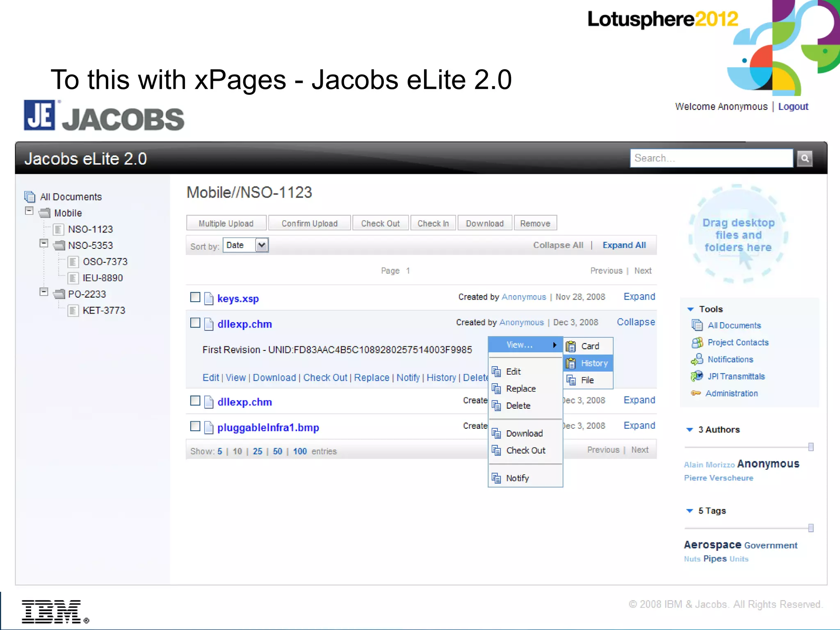Click the Aerospace tag
This screenshot has height=630, width=840.
point(712,545)
